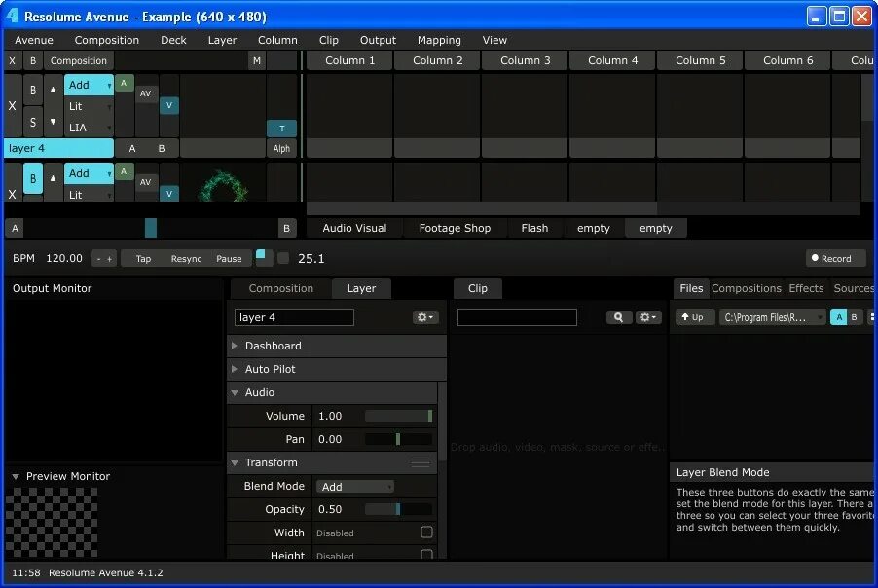Click the Alph button on layer 4

(x=281, y=148)
